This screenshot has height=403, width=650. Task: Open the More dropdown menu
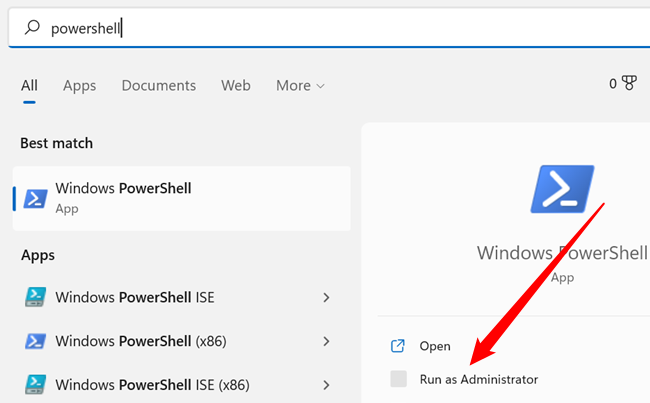(300, 86)
